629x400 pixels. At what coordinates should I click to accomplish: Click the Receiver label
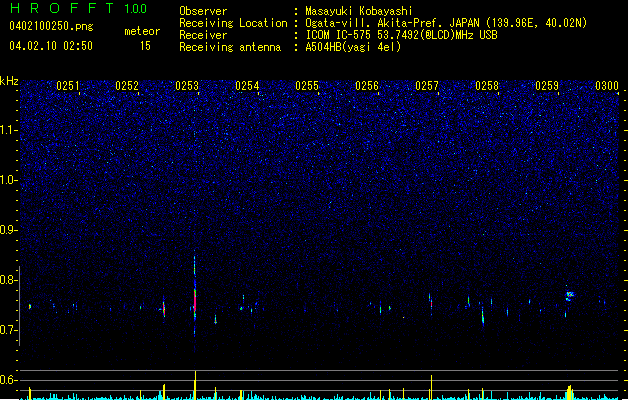tap(203, 35)
